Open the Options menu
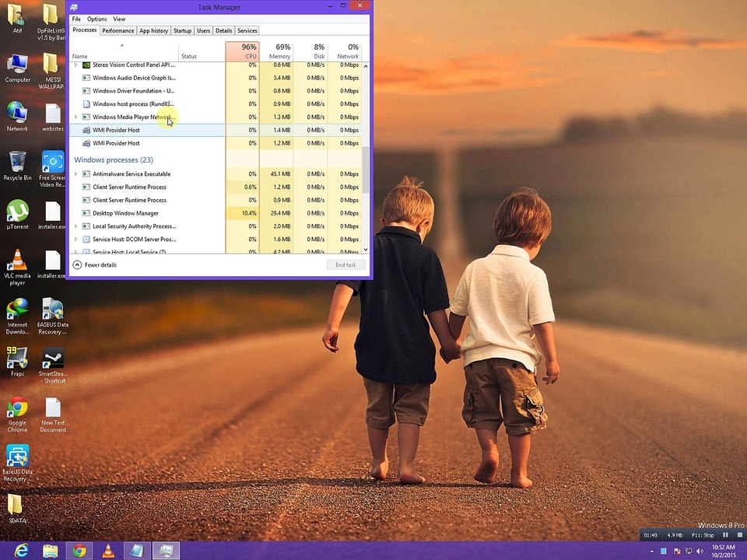 (96, 19)
